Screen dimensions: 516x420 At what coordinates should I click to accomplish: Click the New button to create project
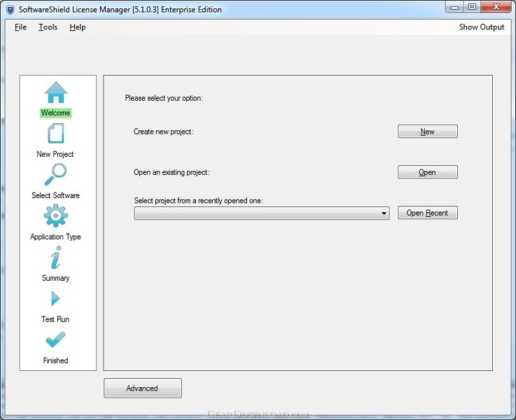[x=428, y=131]
